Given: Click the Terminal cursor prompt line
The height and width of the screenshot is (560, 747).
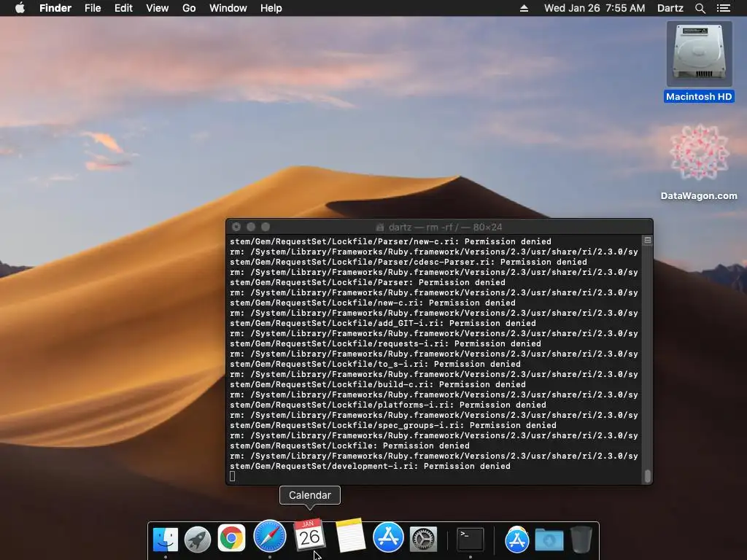Looking at the screenshot, I should [x=233, y=477].
